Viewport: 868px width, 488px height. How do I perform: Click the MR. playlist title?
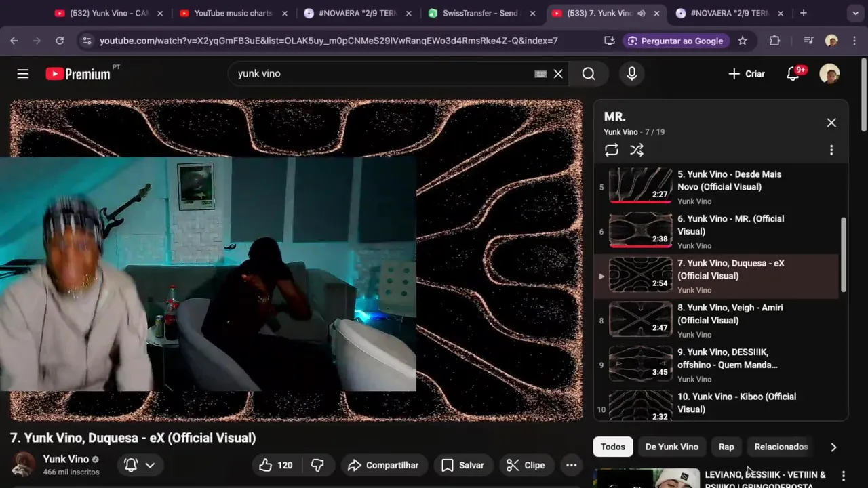(615, 117)
